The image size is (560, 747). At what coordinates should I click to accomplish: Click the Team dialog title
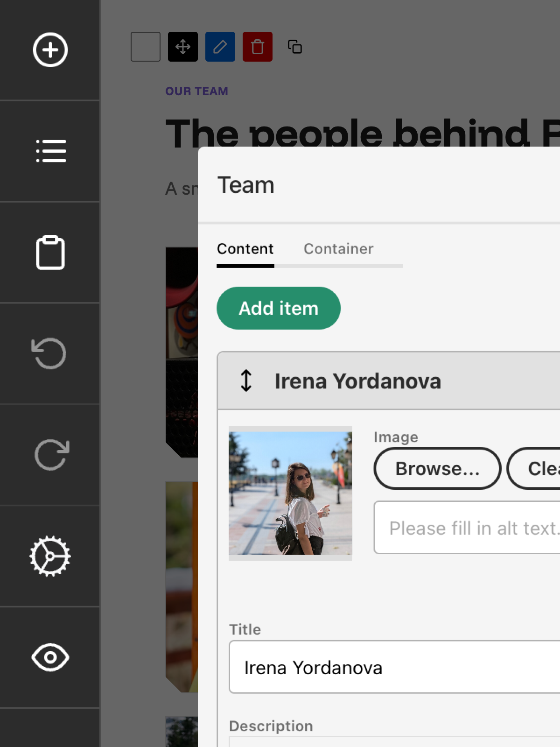[x=246, y=185]
